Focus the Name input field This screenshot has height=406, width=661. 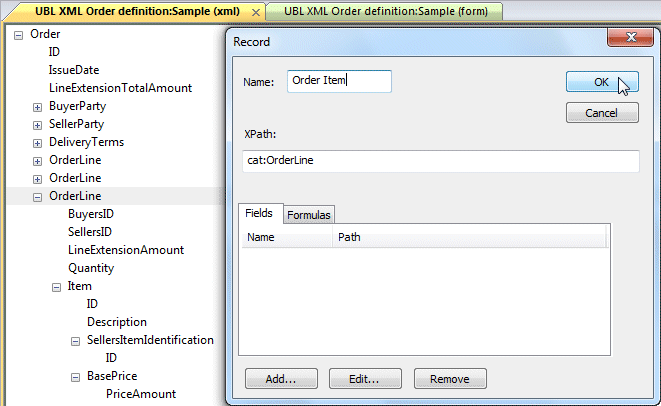click(339, 81)
